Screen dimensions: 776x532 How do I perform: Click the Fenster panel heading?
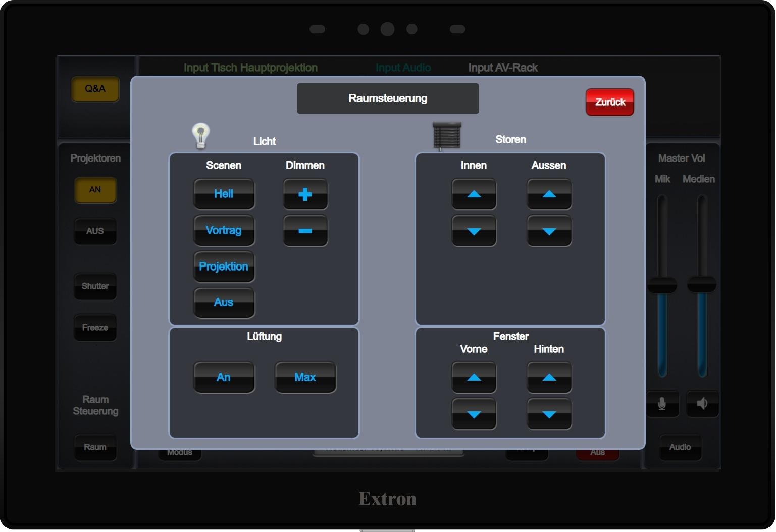click(511, 337)
